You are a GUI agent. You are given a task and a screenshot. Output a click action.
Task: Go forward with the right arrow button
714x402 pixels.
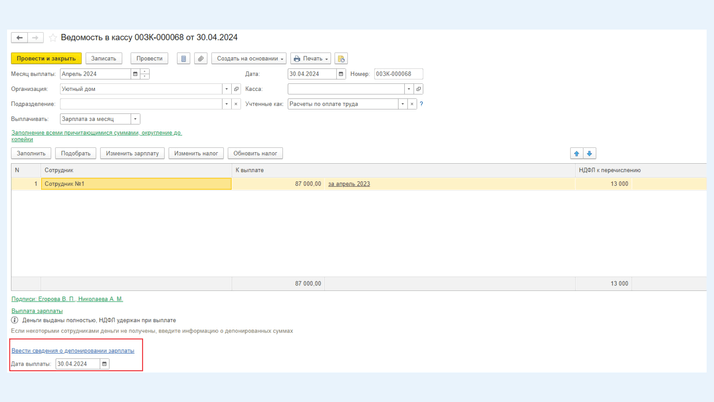36,38
